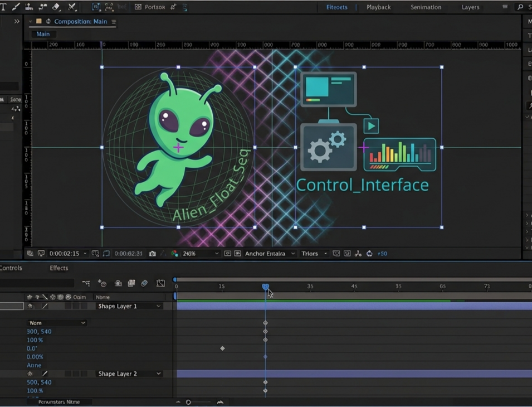Click the 0.0° rotation value

click(x=32, y=348)
